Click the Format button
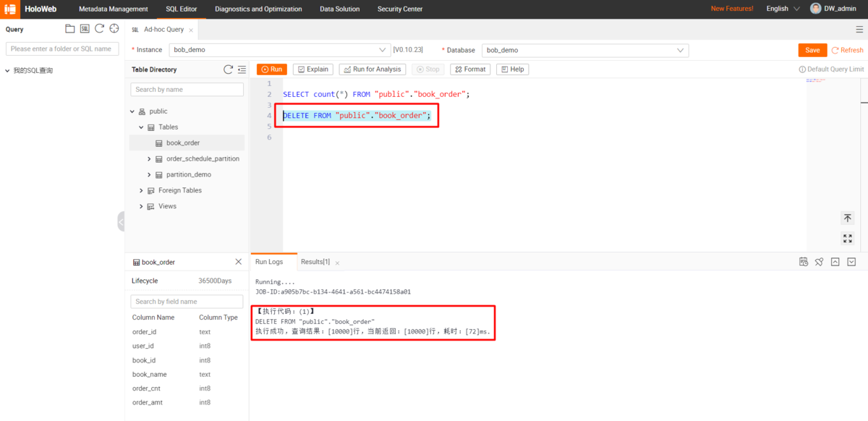The width and height of the screenshot is (868, 421). pyautogui.click(x=470, y=69)
